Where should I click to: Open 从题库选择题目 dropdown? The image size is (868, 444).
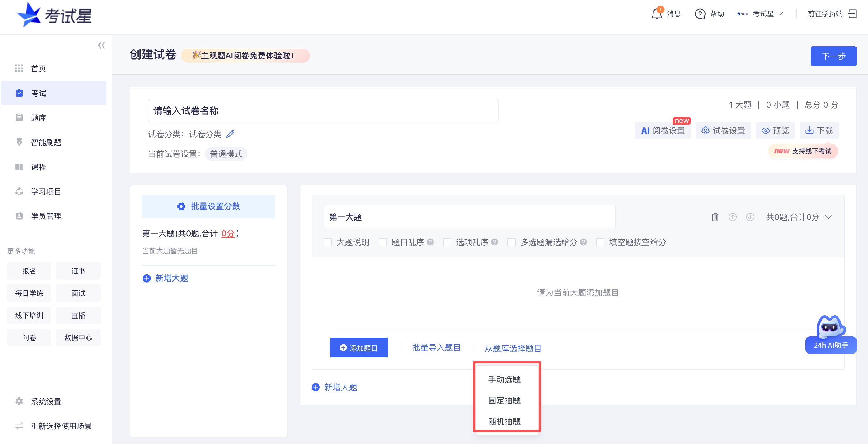pos(513,348)
